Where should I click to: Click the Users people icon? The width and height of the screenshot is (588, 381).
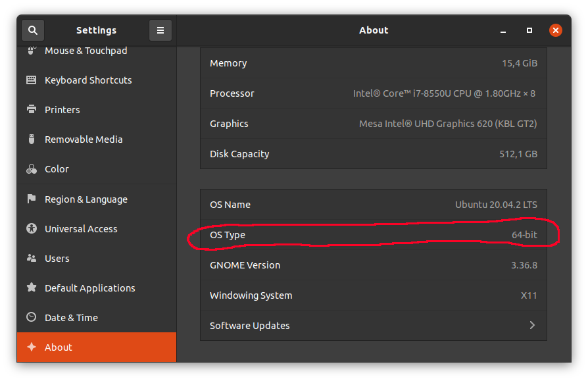pos(32,258)
